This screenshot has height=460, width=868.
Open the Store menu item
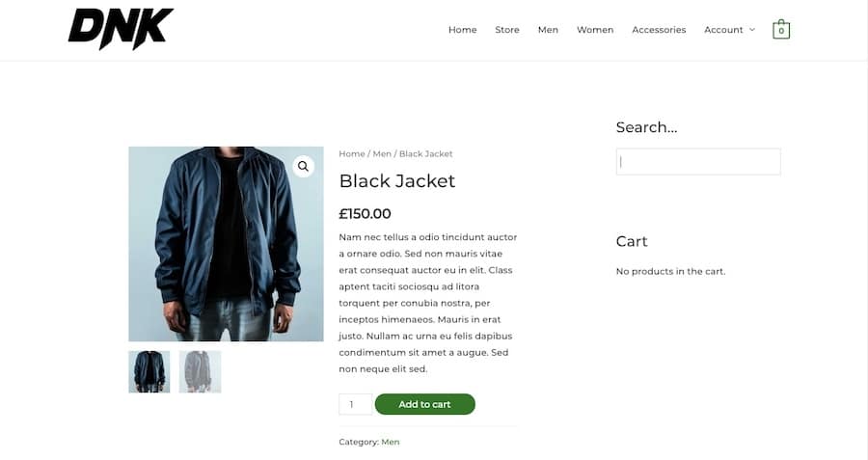507,30
